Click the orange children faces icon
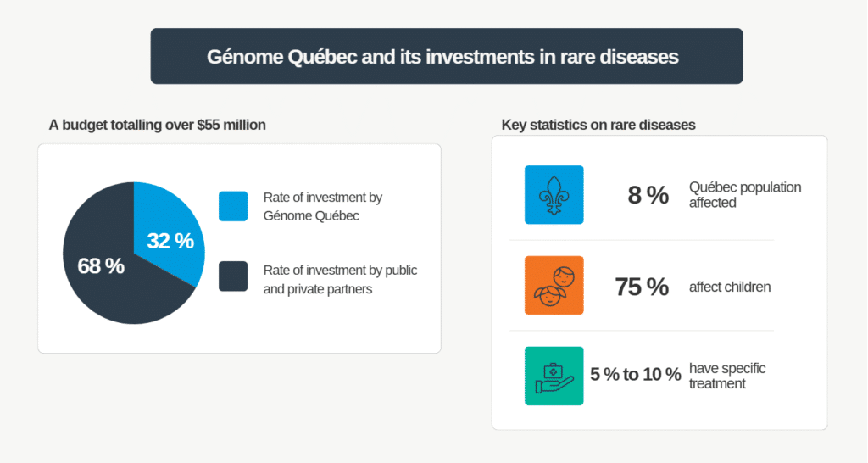The width and height of the screenshot is (868, 463). pyautogui.click(x=554, y=285)
